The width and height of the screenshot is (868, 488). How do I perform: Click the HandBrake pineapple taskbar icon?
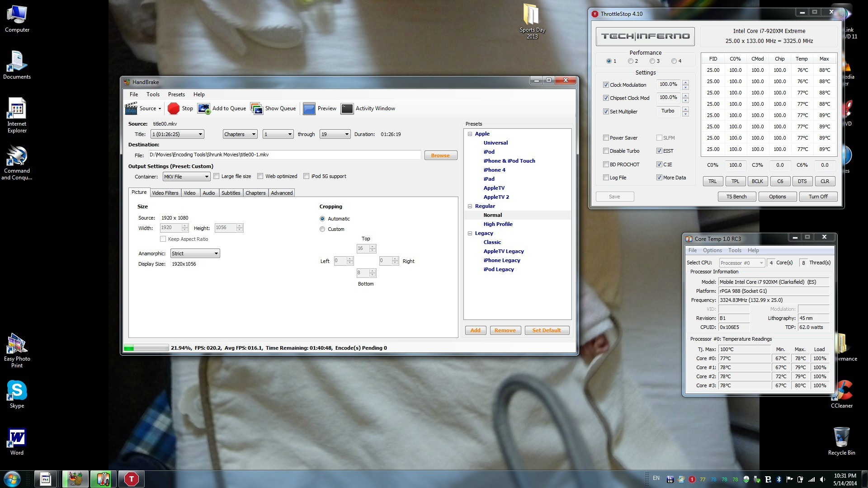(75, 479)
